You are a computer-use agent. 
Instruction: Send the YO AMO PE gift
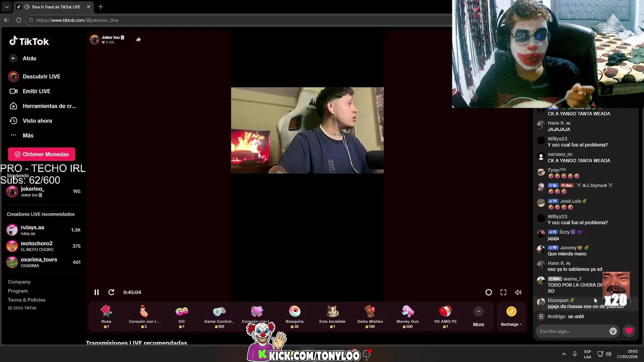(445, 317)
